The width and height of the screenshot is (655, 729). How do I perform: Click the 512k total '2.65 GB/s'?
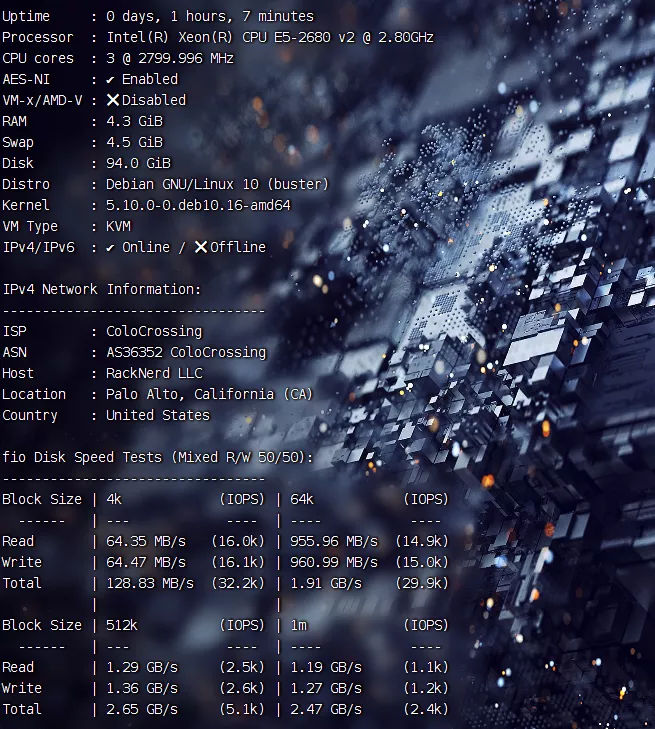[142, 709]
